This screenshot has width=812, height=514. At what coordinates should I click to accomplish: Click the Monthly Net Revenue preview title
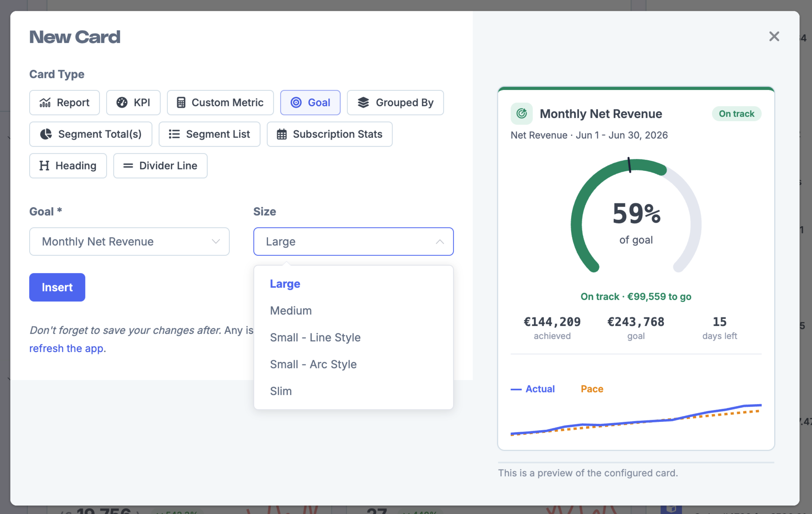(x=601, y=114)
